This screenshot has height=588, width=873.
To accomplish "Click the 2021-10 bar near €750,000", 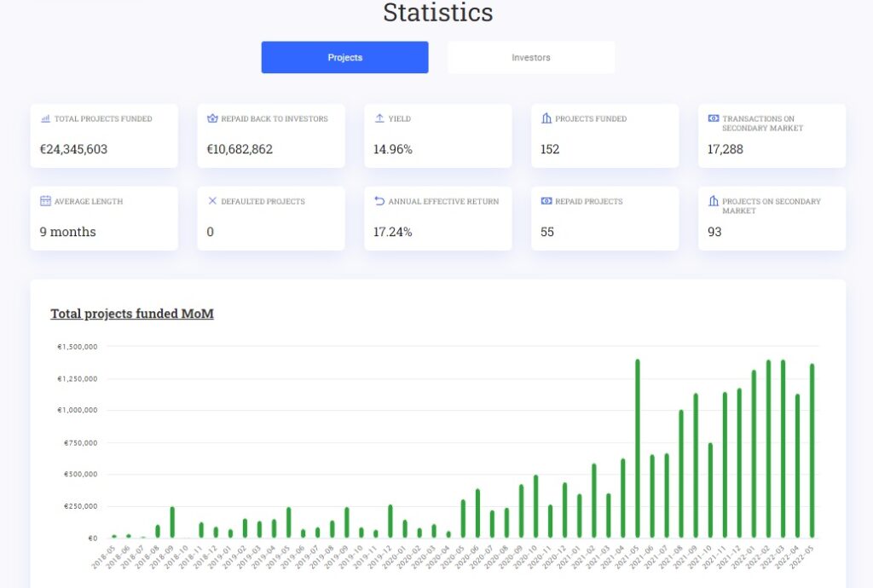I will [x=710, y=490].
